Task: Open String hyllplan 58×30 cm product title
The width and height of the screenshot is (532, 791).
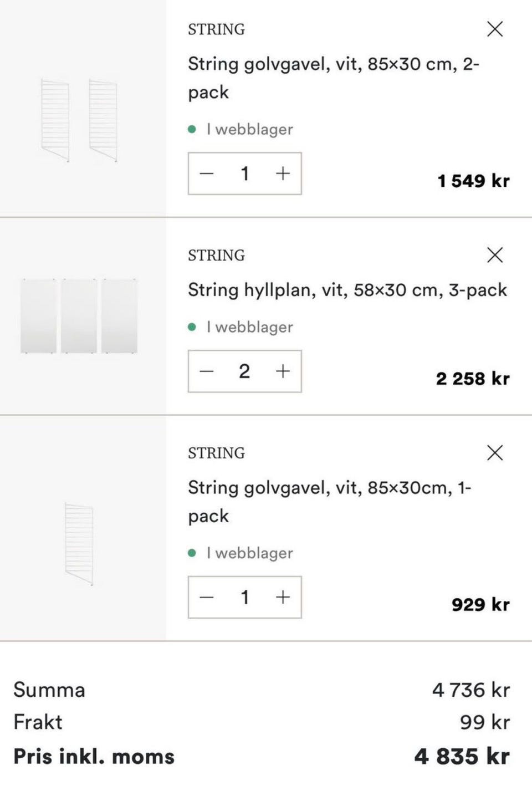Action: coord(347,290)
